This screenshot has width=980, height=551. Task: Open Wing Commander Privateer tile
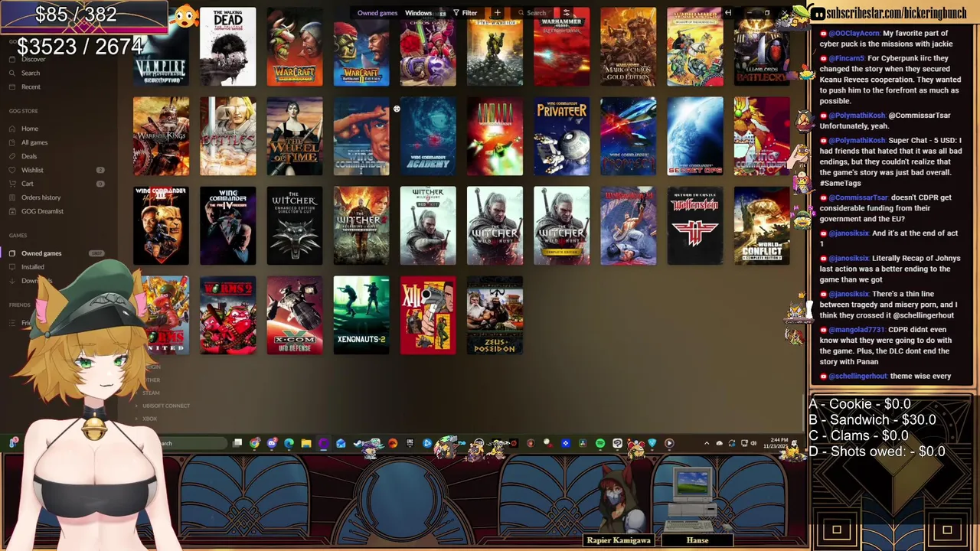point(562,136)
